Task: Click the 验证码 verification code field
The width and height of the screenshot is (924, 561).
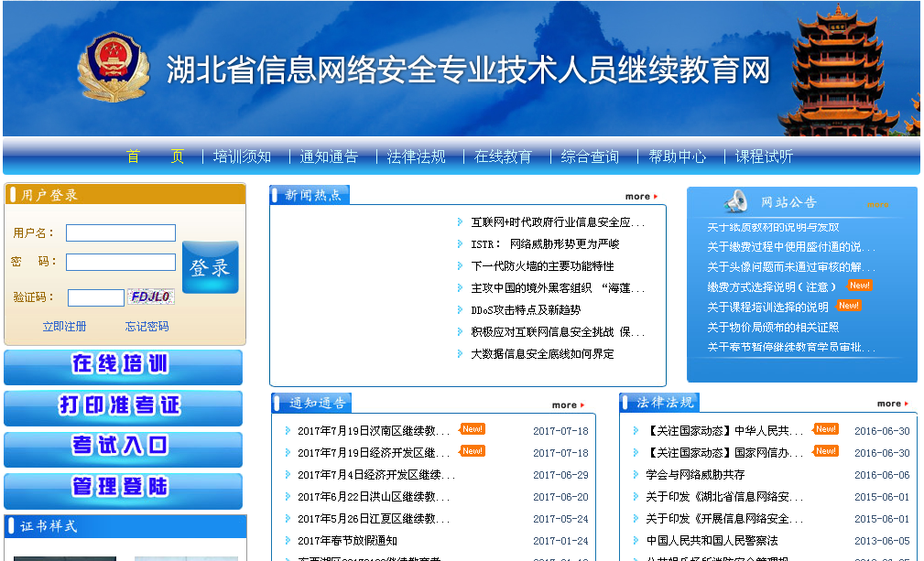Action: [x=95, y=297]
